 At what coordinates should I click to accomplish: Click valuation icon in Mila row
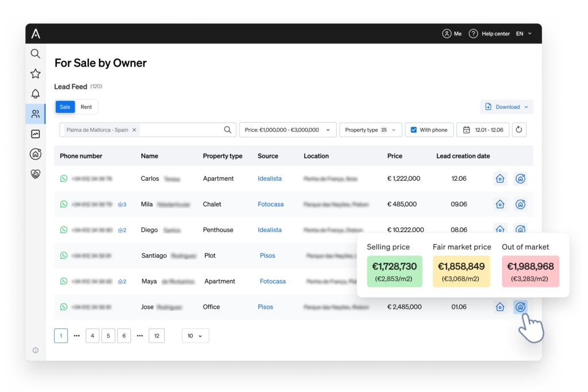click(x=520, y=204)
